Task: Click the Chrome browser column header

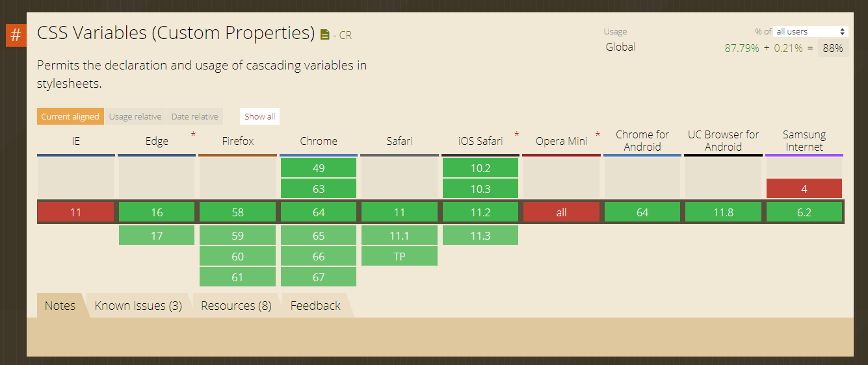Action: click(x=319, y=141)
